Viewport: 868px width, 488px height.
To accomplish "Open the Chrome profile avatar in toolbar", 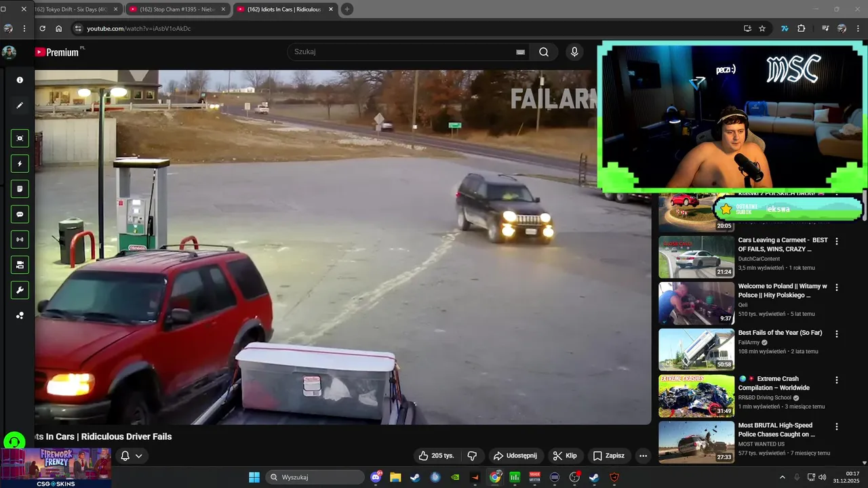I will click(x=842, y=28).
